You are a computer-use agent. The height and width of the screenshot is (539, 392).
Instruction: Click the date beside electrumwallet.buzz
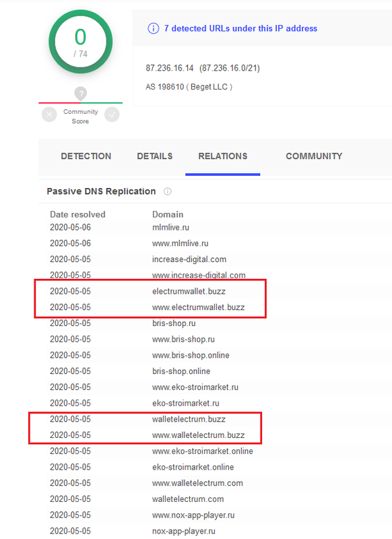[x=71, y=292]
